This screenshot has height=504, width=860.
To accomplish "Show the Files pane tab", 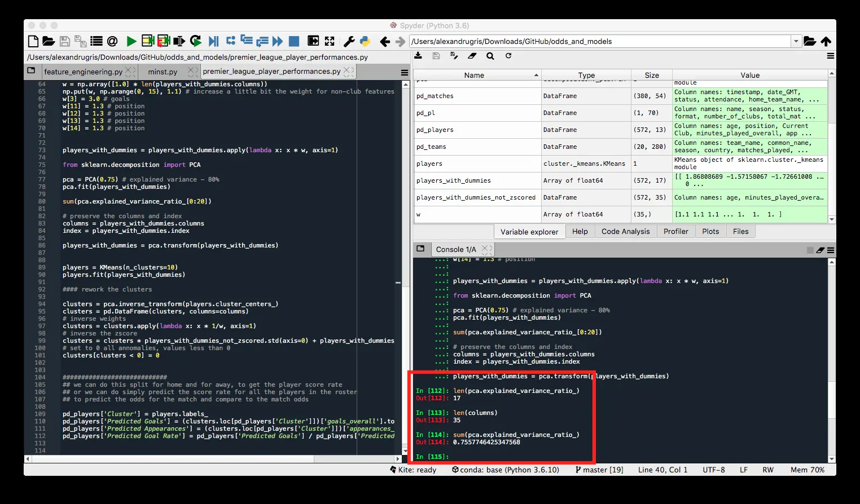I will click(741, 231).
